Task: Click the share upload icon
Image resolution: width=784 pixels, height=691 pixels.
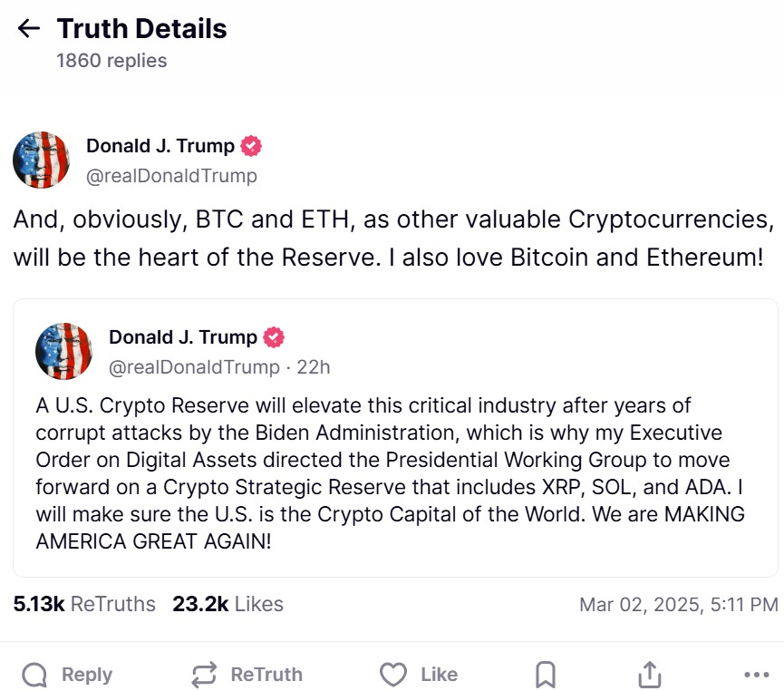Action: [649, 675]
